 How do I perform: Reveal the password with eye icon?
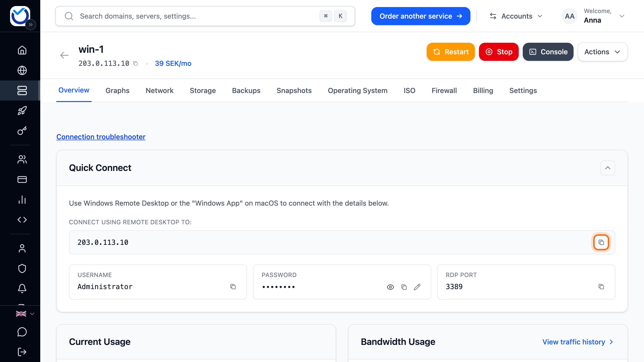390,287
